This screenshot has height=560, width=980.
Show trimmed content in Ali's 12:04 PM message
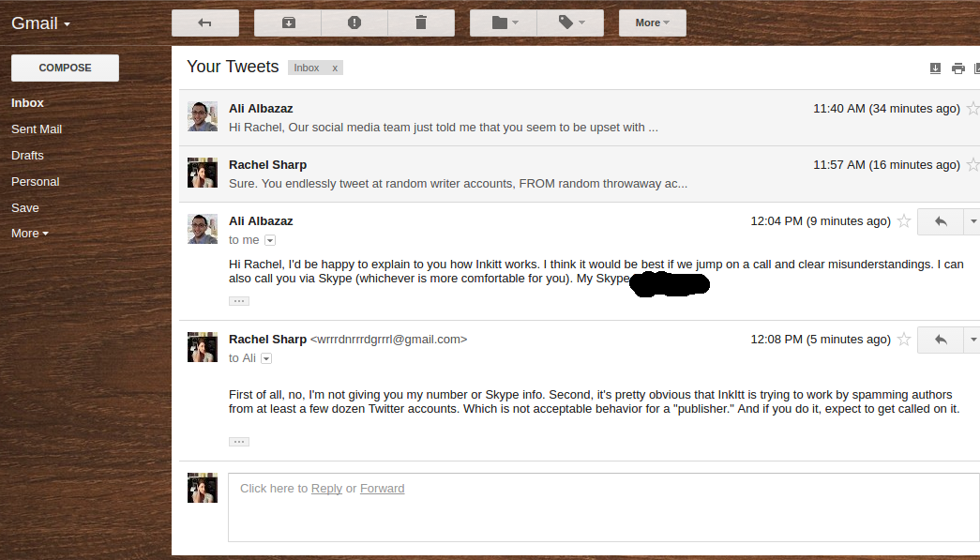pos(238,300)
